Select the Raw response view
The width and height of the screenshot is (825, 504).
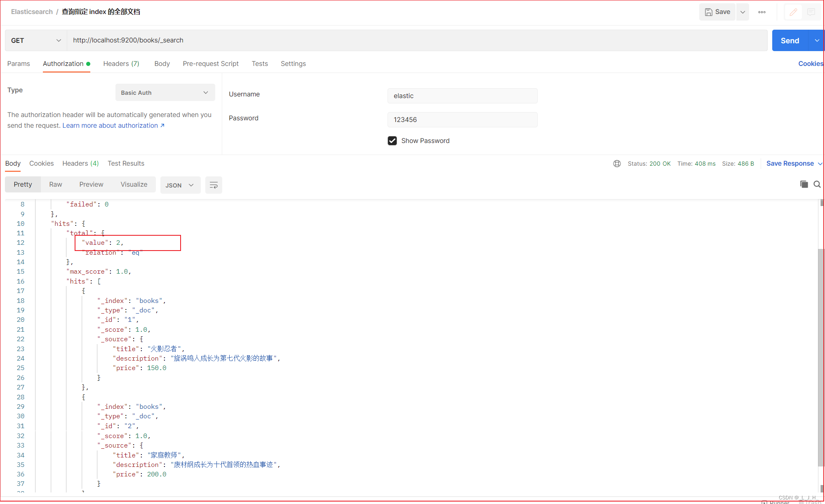56,185
